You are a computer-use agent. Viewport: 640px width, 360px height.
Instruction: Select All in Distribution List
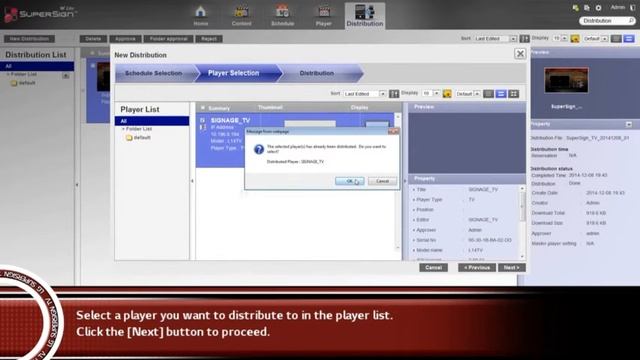point(37,66)
